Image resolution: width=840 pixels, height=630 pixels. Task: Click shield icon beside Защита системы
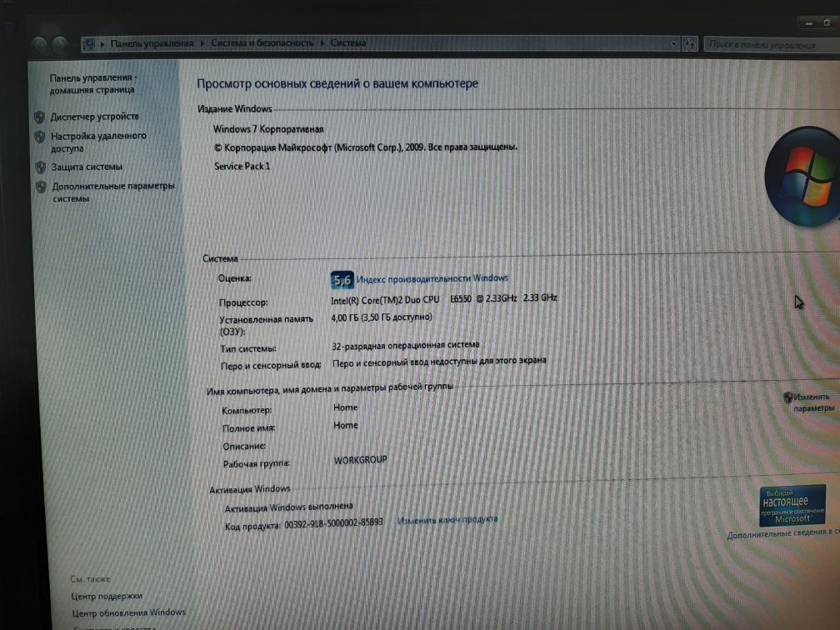point(40,167)
